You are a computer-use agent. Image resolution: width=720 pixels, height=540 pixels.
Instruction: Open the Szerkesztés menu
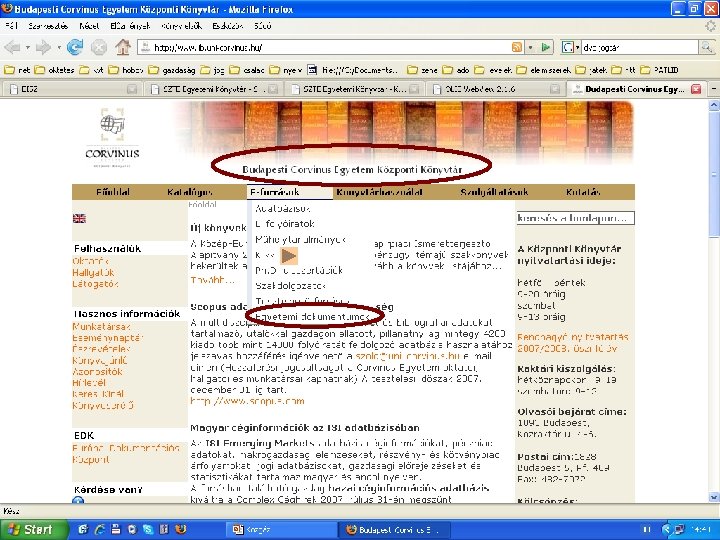tap(48, 26)
